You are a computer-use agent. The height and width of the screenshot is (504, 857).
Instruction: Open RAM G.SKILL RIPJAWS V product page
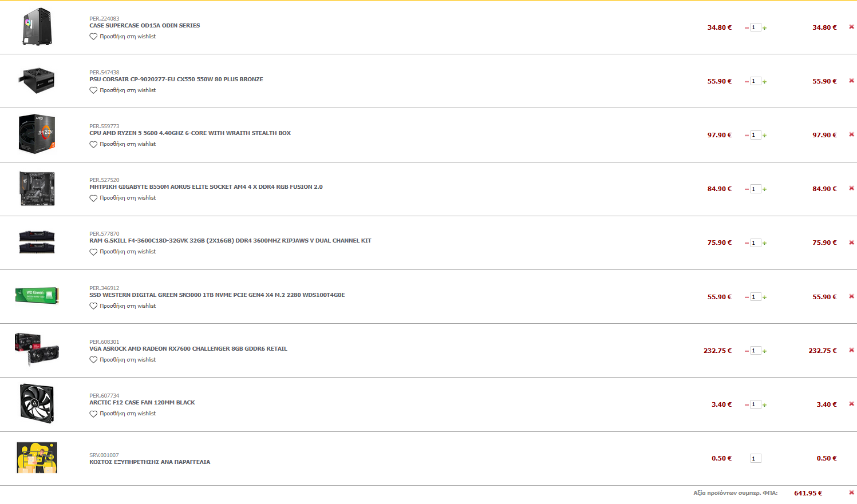pyautogui.click(x=230, y=241)
